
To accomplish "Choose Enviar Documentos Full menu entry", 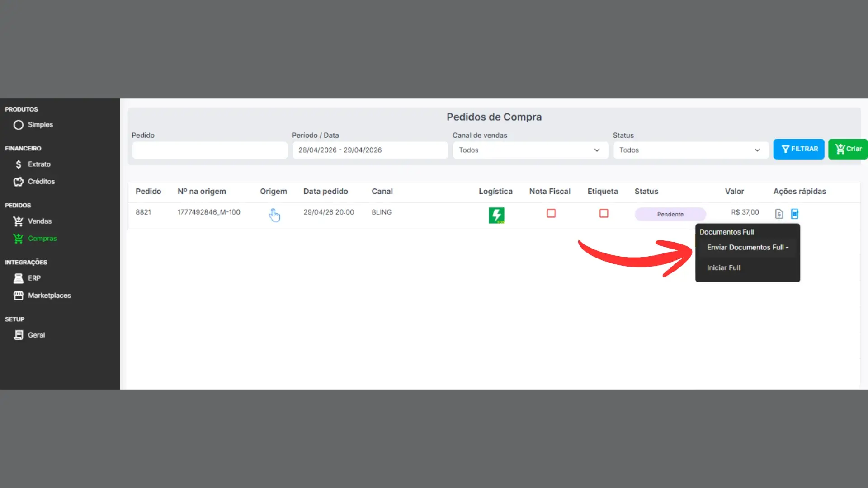I will 748,248.
